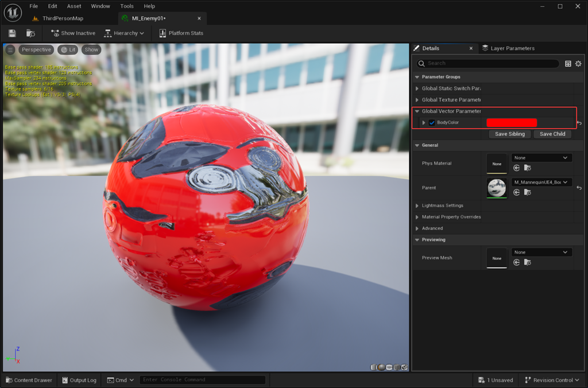Set preview mesh to cylinder shape
The height and width of the screenshot is (388, 588).
[x=374, y=367]
